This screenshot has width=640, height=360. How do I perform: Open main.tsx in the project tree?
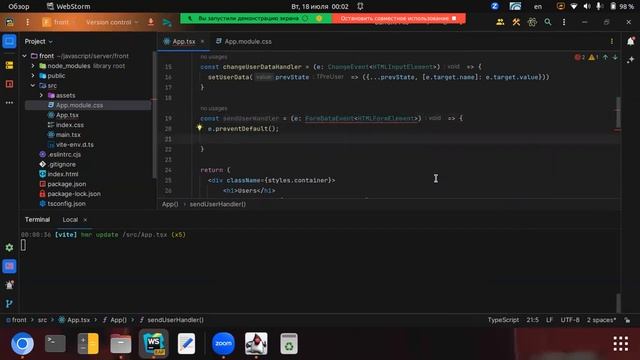pos(68,135)
